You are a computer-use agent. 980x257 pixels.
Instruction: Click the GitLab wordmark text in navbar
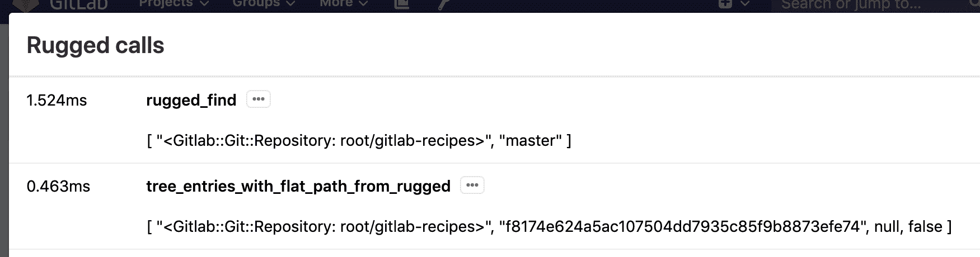[x=78, y=4]
